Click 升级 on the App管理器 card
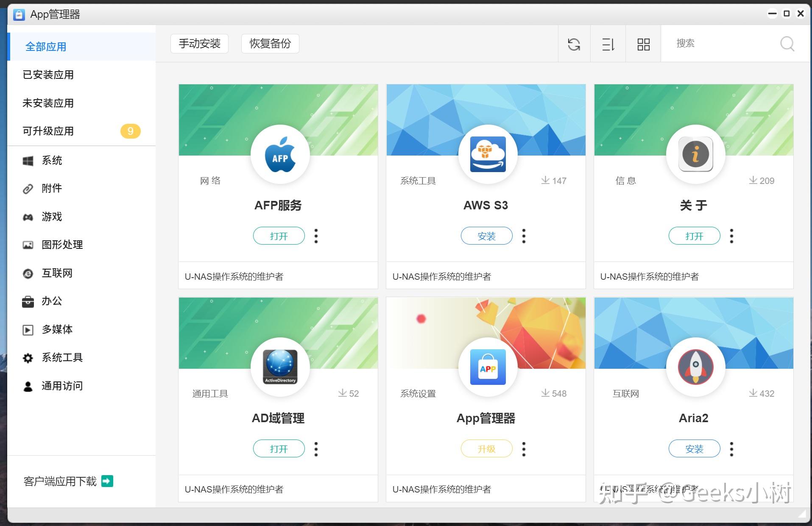 tap(487, 448)
